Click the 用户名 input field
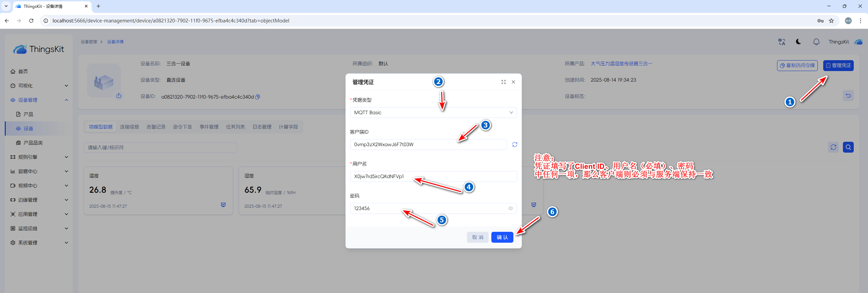 coord(433,176)
